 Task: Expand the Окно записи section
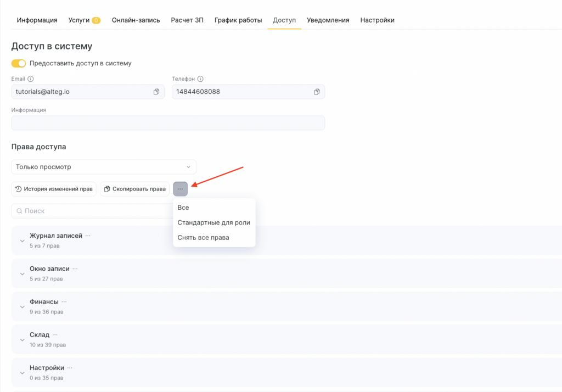[22, 273]
